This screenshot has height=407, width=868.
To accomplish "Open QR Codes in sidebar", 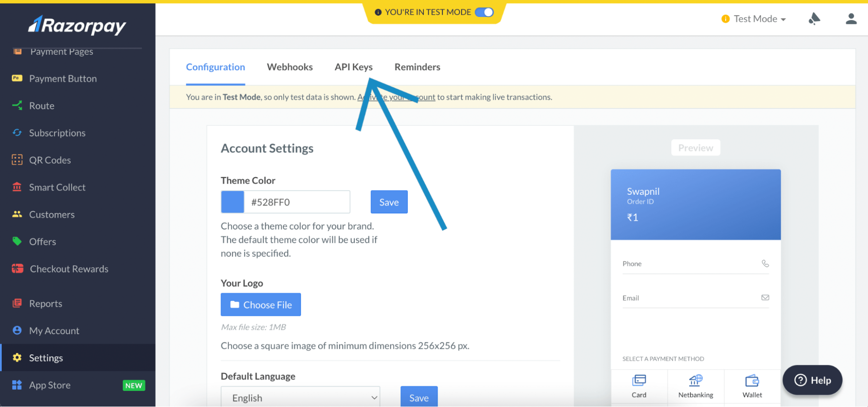I will [50, 160].
